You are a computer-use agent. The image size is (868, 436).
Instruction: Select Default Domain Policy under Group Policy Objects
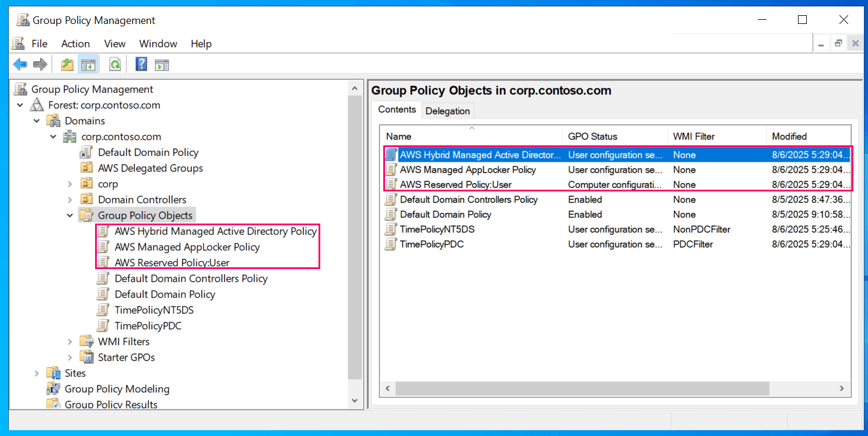pyautogui.click(x=164, y=294)
